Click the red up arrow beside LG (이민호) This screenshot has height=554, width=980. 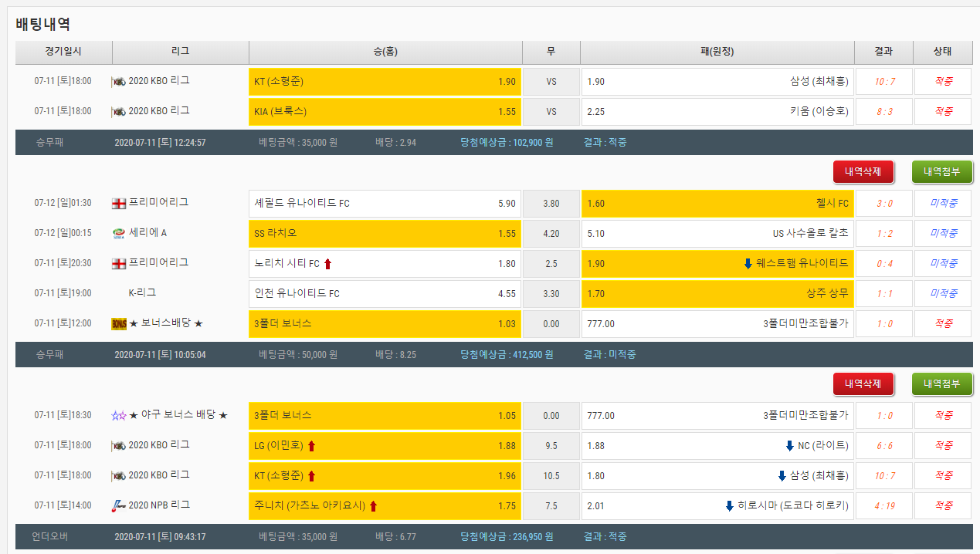(x=312, y=445)
